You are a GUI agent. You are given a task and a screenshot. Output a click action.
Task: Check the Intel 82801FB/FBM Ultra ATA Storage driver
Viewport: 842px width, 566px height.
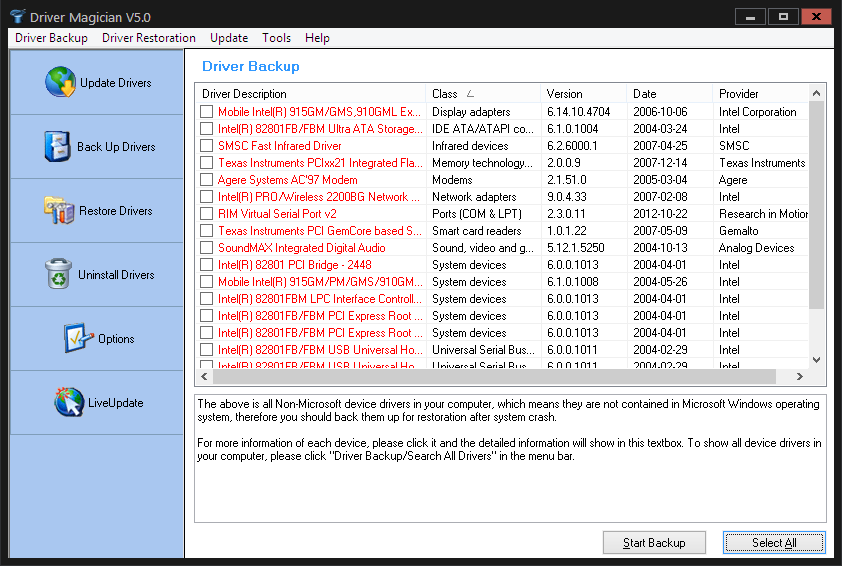206,129
